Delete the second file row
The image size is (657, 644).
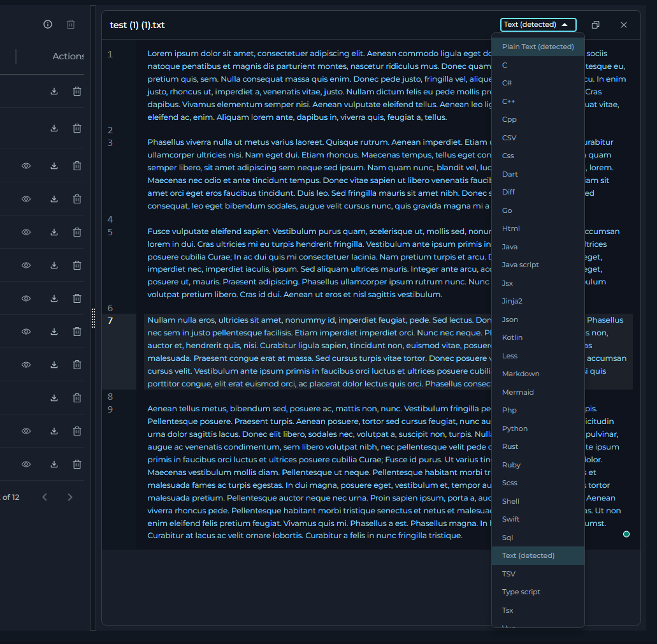tap(77, 128)
